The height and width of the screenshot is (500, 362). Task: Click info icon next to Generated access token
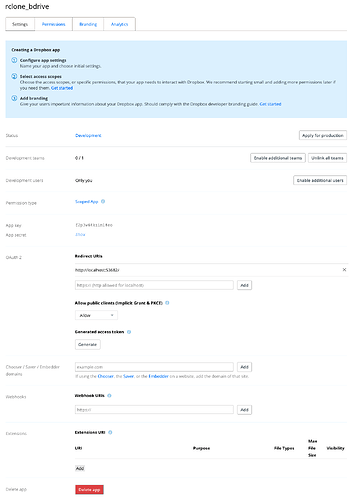129,332
